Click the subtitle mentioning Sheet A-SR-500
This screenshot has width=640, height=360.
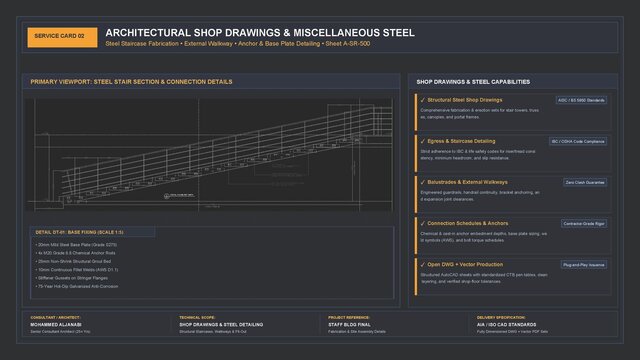[238, 44]
